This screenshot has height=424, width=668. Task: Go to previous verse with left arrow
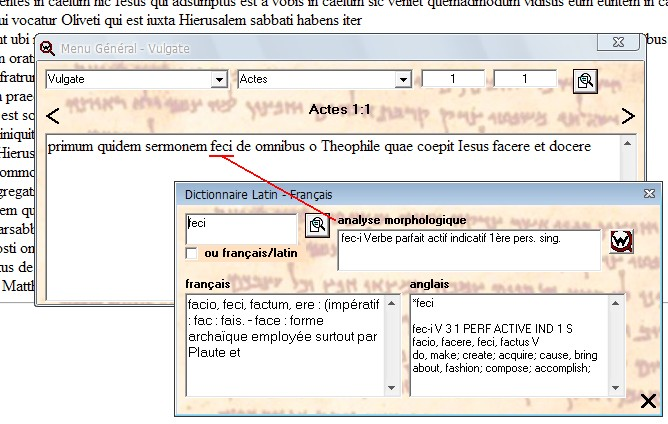click(x=53, y=116)
